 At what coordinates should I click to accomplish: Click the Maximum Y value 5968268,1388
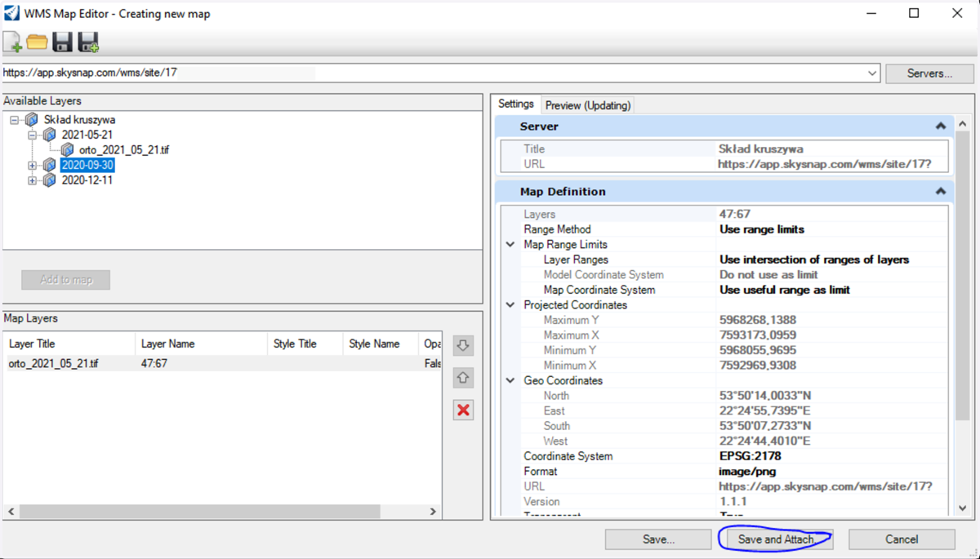757,320
